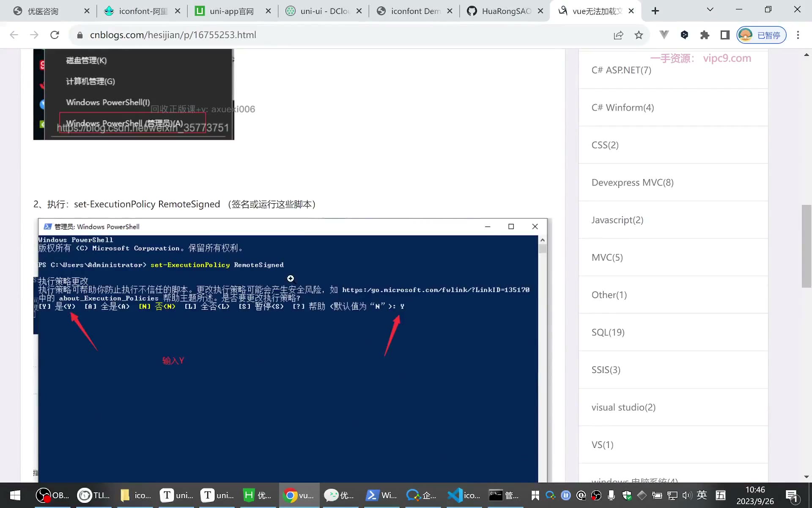Click the PowerShell screenshot image
This screenshot has width=812, height=508.
292,351
